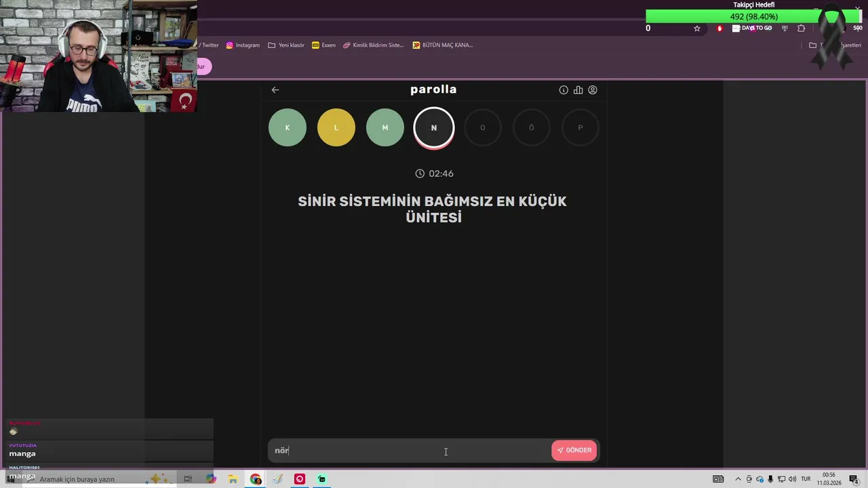The width and height of the screenshot is (868, 488).
Task: Click the answer input field
Action: click(409, 450)
